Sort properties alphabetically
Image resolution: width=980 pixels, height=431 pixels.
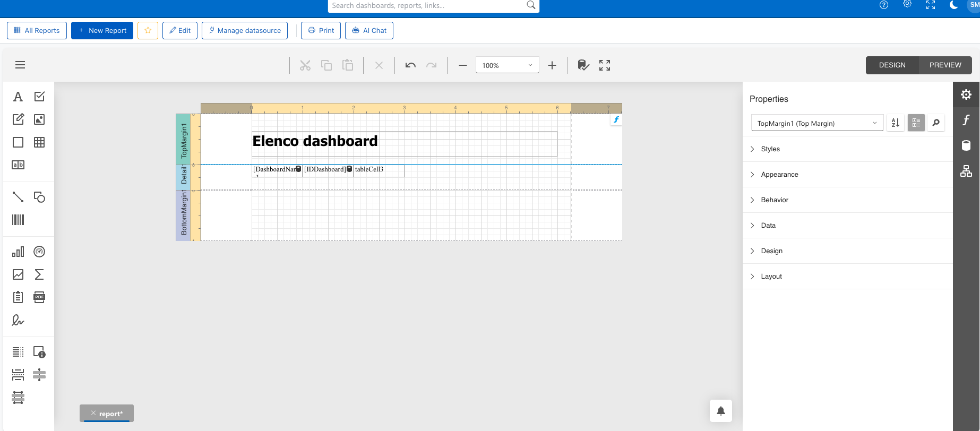coord(896,123)
